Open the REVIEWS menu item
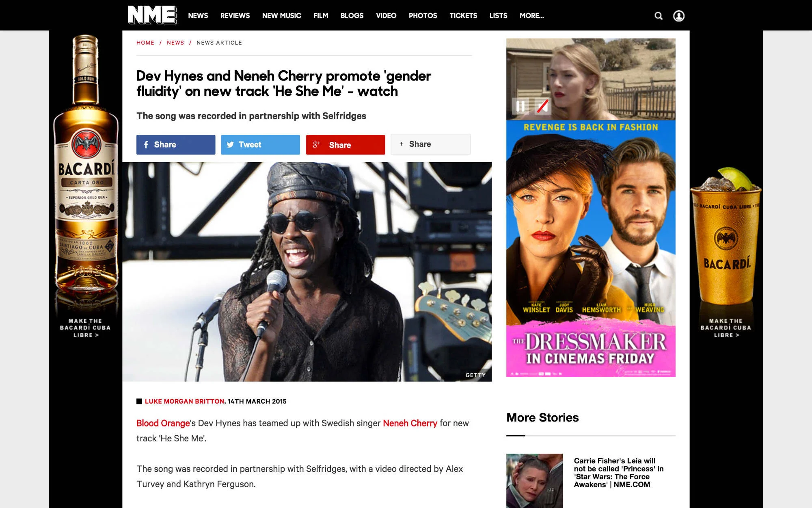This screenshot has width=812, height=508. [x=235, y=15]
